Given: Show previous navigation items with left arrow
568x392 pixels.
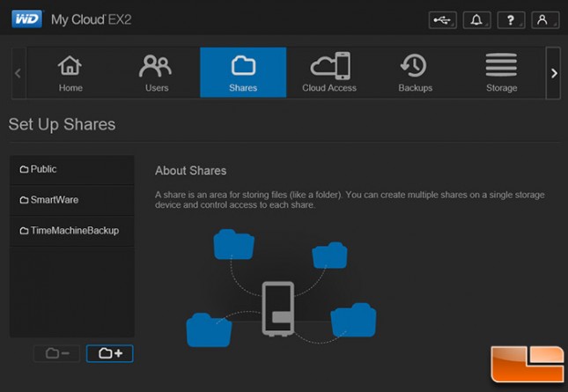Looking at the screenshot, I should click(18, 73).
